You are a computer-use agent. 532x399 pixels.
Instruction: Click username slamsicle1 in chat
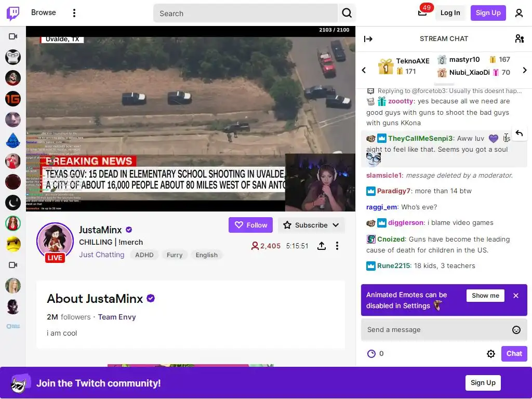point(384,176)
